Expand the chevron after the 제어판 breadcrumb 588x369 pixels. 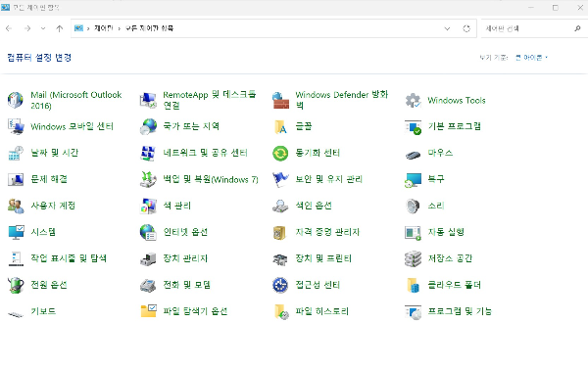click(x=120, y=28)
